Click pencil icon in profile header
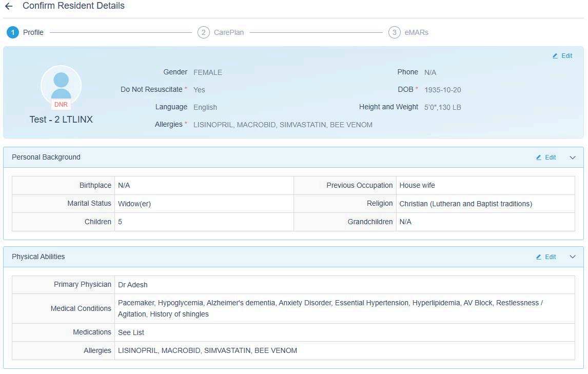Viewport: 588px width, 374px height. (555, 56)
